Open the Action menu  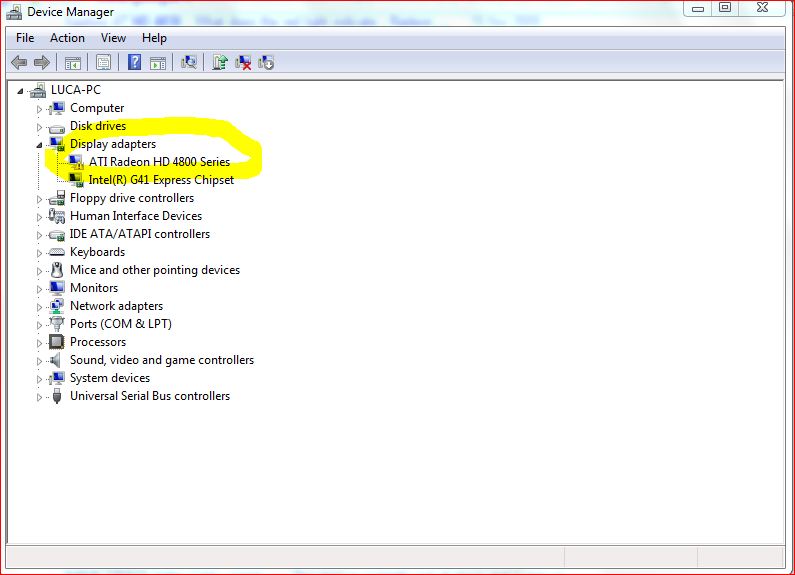(x=67, y=38)
